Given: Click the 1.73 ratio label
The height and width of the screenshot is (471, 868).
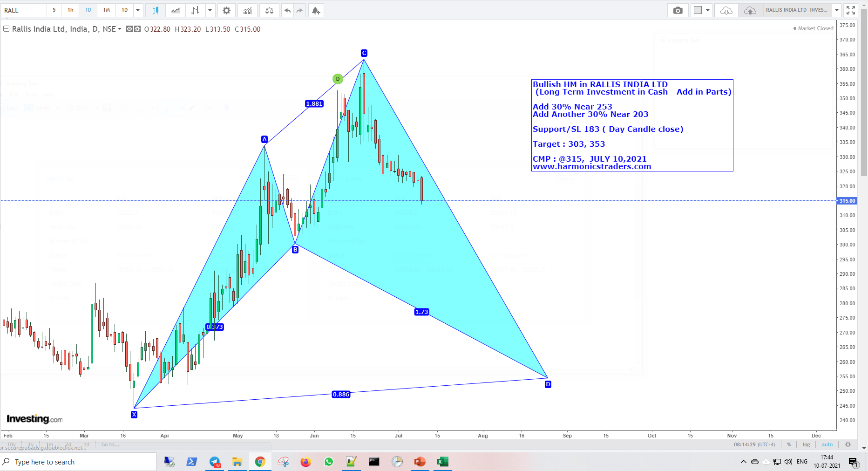Looking at the screenshot, I should 421,312.
